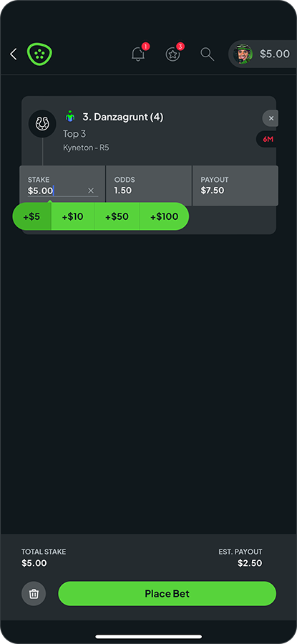Delete all bets with trash icon
297x644 pixels.
click(x=34, y=593)
